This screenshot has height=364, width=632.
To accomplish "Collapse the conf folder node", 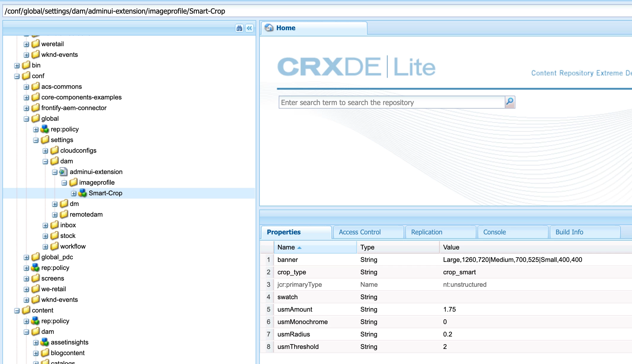I will coord(17,76).
